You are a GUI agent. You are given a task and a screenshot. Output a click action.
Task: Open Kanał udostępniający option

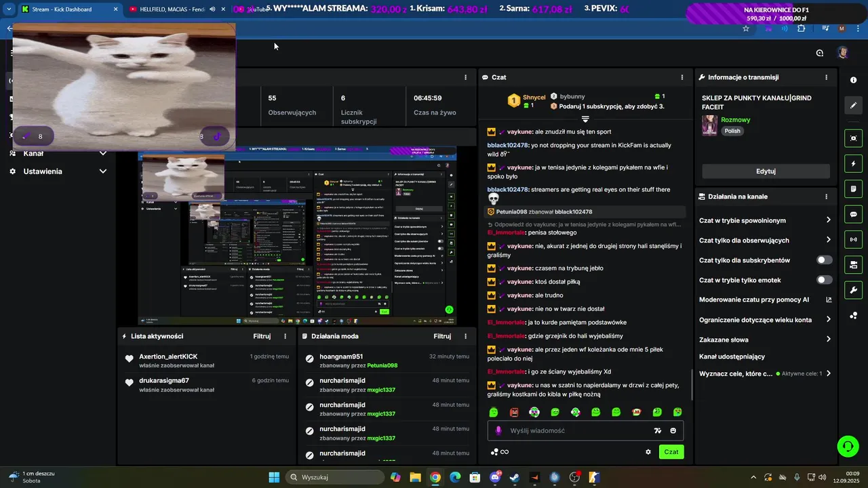[732, 357]
